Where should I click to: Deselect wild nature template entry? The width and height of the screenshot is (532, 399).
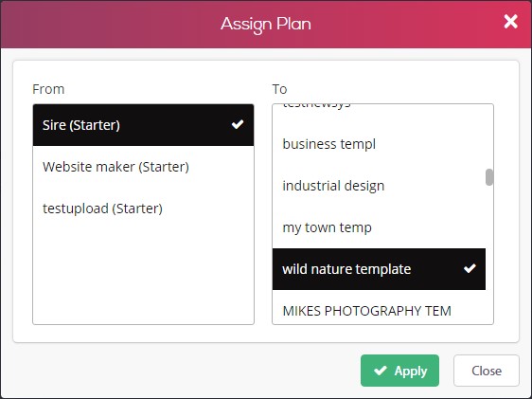[379, 269]
